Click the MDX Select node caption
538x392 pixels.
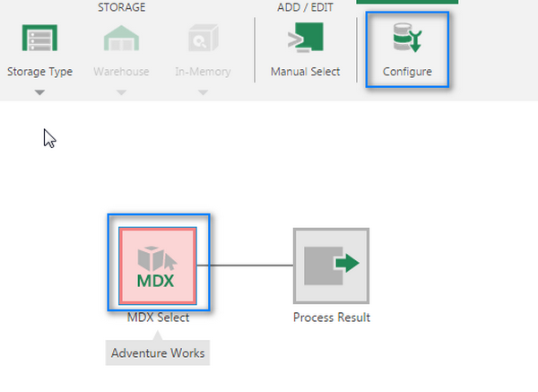coord(158,317)
